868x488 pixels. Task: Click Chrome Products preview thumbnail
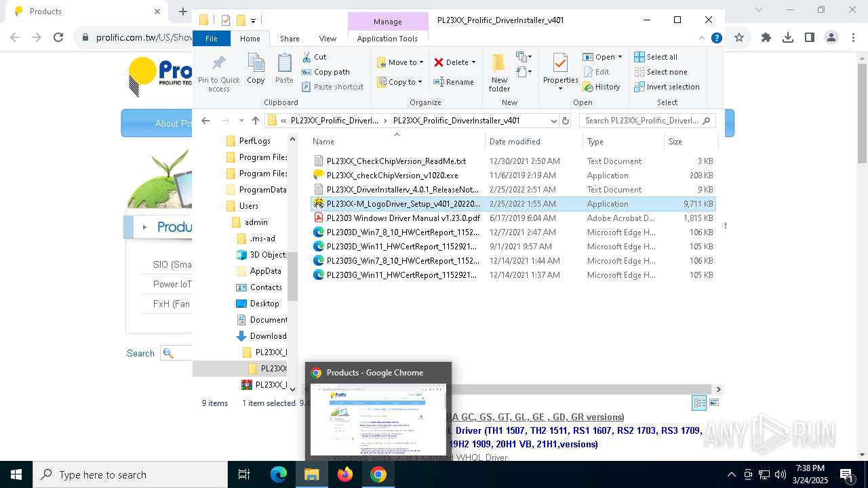tap(378, 420)
